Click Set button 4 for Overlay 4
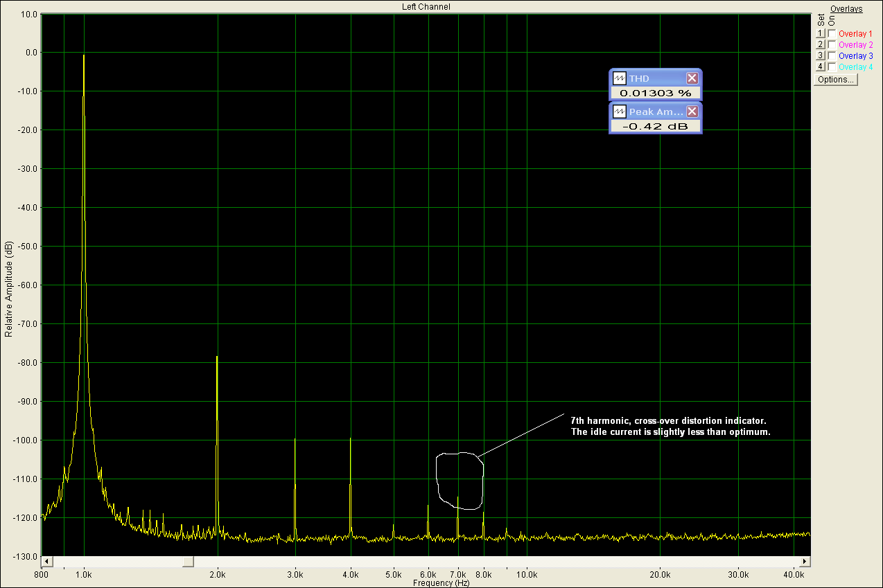 (x=820, y=66)
